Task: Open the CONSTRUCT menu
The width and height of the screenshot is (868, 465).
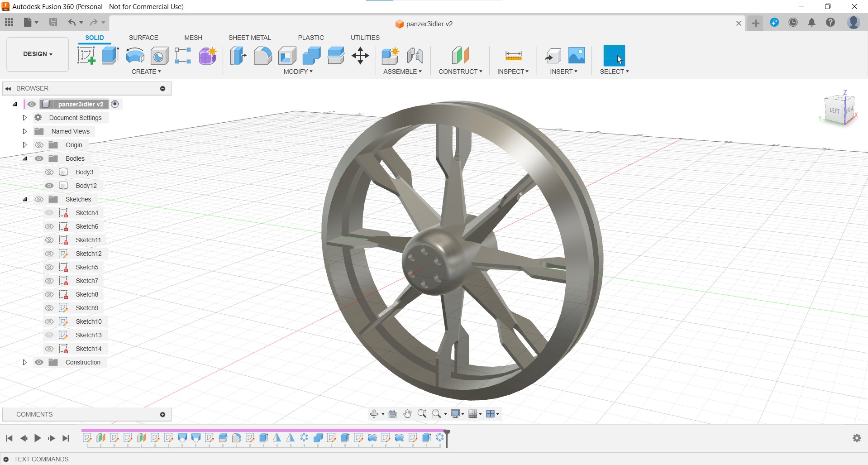Action: [460, 72]
